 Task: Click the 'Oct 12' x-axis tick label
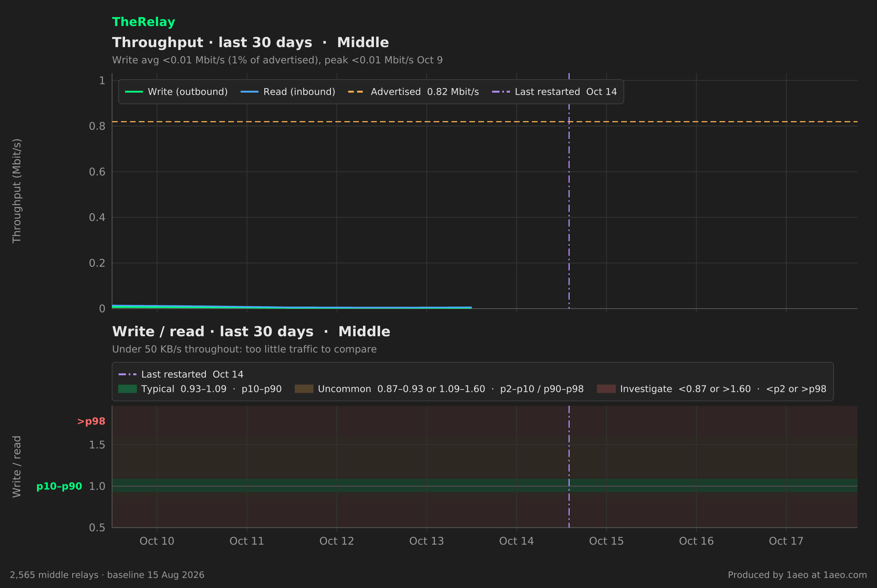click(337, 541)
